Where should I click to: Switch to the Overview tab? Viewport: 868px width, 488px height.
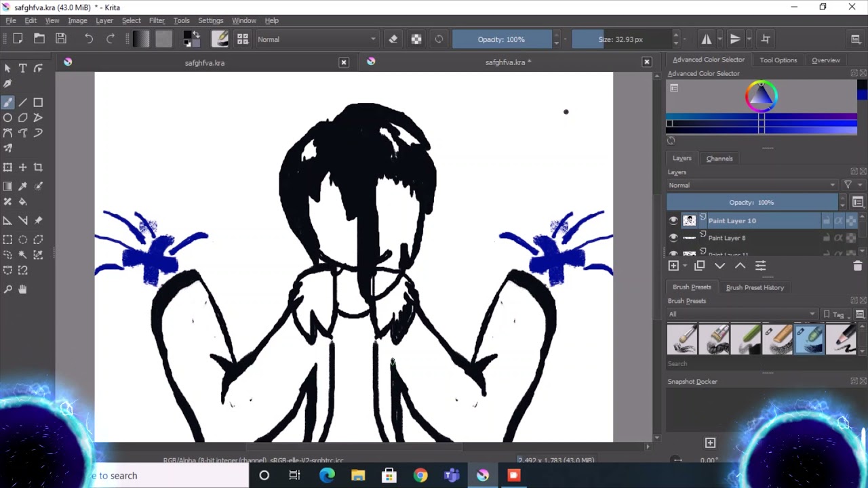tap(826, 60)
